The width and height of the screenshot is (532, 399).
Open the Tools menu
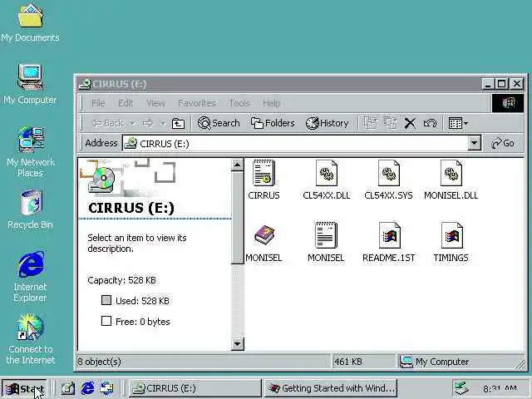click(239, 103)
